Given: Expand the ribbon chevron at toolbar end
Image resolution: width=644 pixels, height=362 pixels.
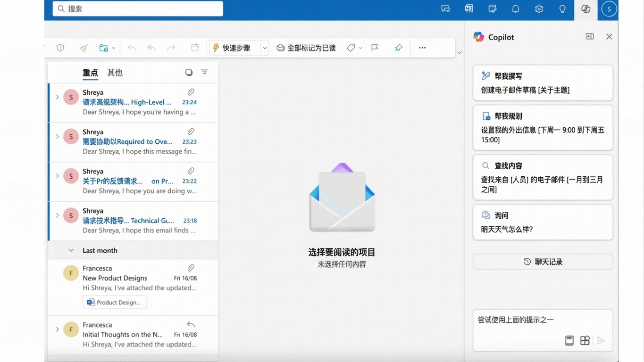Looking at the screenshot, I should tap(460, 53).
